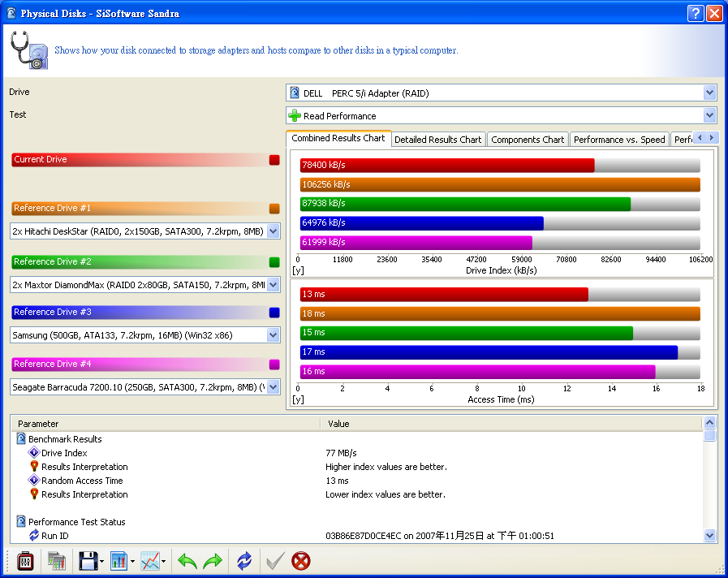The width and height of the screenshot is (728, 578).
Task: Toggle the Current Drive red checkbox
Action: [x=274, y=160]
